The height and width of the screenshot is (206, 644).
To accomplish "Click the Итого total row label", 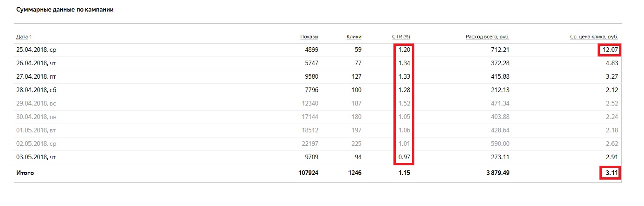I will (x=25, y=173).
